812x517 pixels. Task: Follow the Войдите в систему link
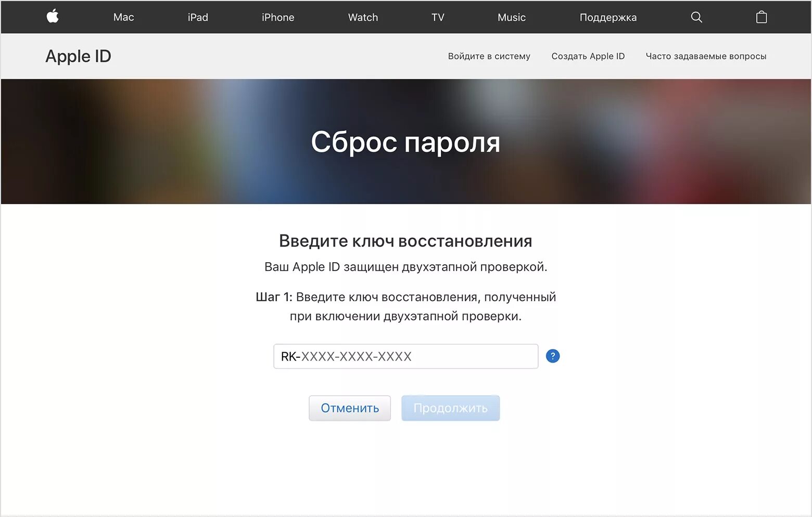[x=489, y=56]
